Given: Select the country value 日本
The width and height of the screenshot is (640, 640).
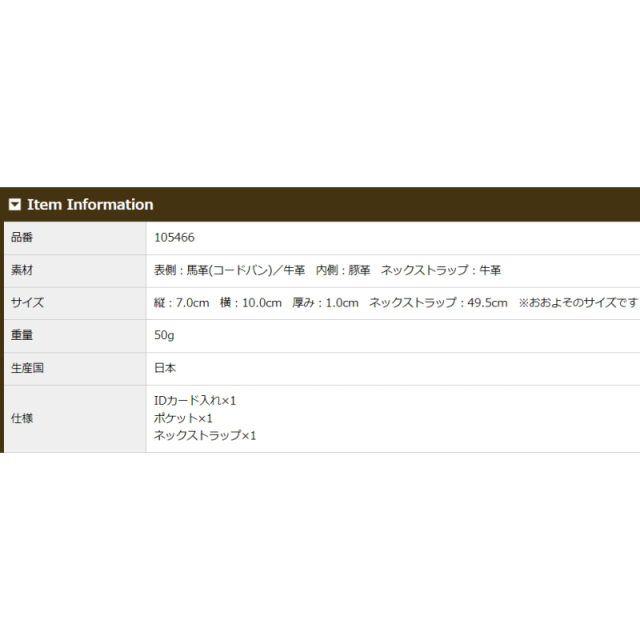Looking at the screenshot, I should (165, 368).
